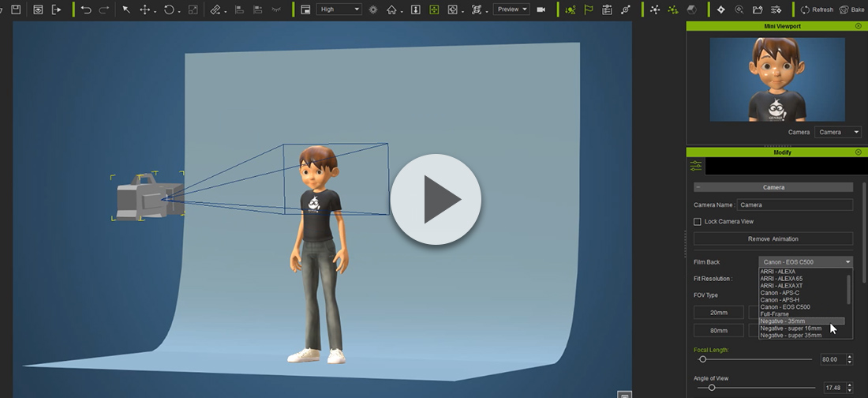Click the Remove Animation button
The image size is (868, 398).
coord(773,238)
